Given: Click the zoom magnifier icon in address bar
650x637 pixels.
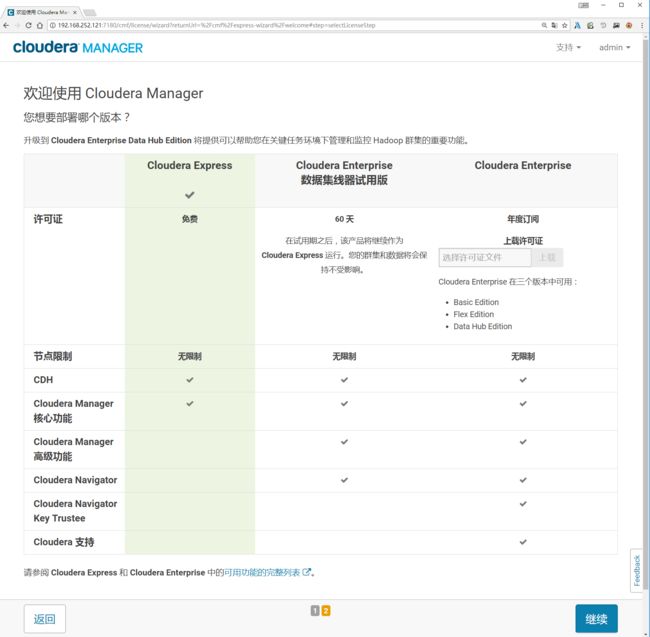Looking at the screenshot, I should (544, 25).
